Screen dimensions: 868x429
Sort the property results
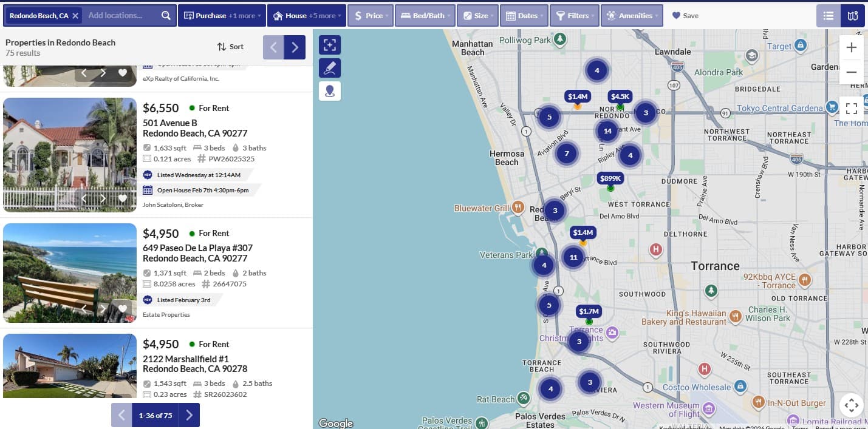230,47
